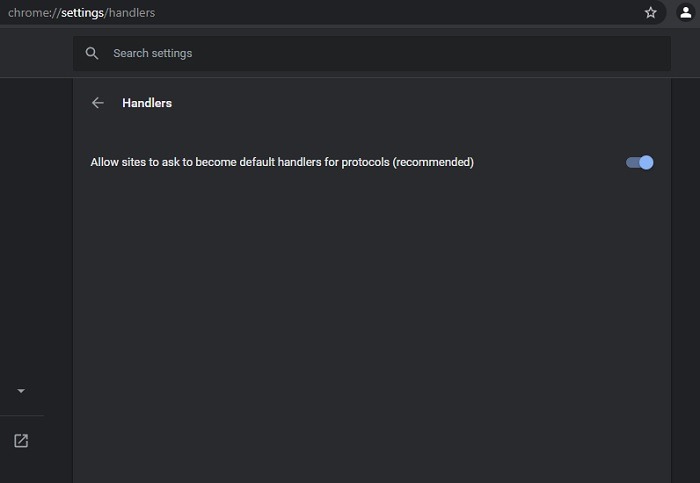Expand the sidebar's collapsed section arrow

(x=21, y=391)
